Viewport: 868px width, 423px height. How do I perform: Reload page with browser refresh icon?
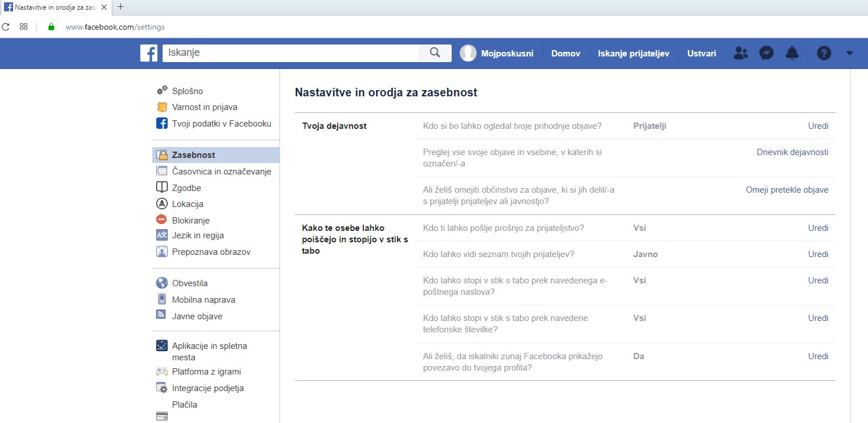pos(6,27)
